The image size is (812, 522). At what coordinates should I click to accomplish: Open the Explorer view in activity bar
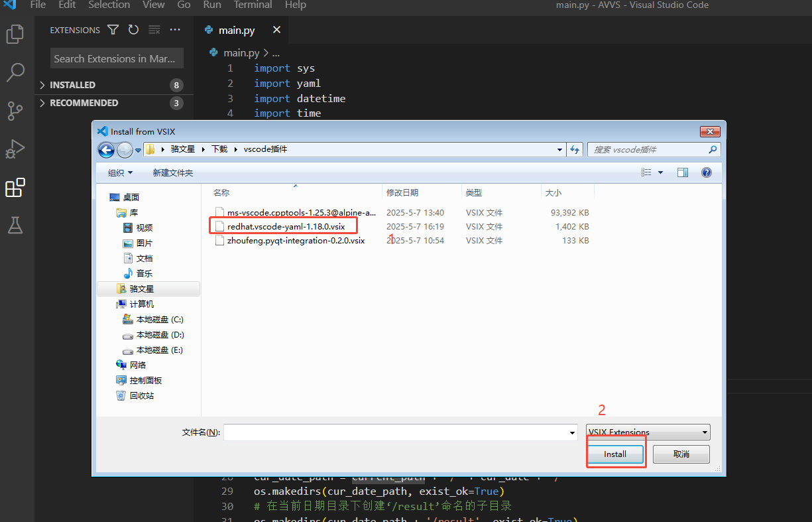(15, 33)
